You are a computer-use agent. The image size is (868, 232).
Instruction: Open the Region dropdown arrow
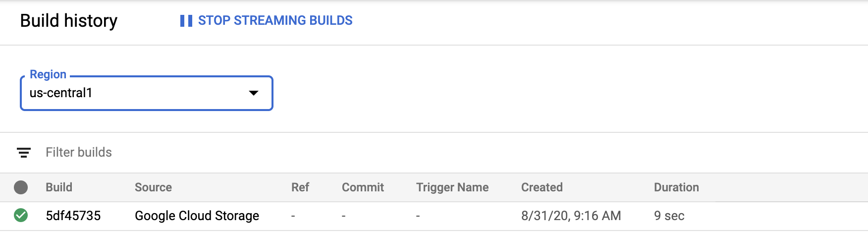(x=254, y=93)
